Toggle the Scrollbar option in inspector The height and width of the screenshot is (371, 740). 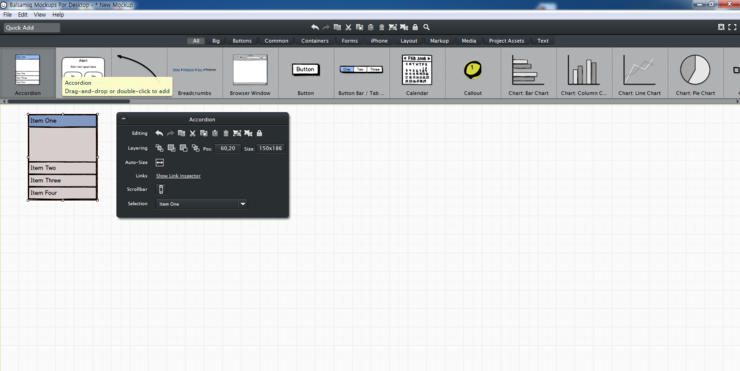tap(161, 189)
